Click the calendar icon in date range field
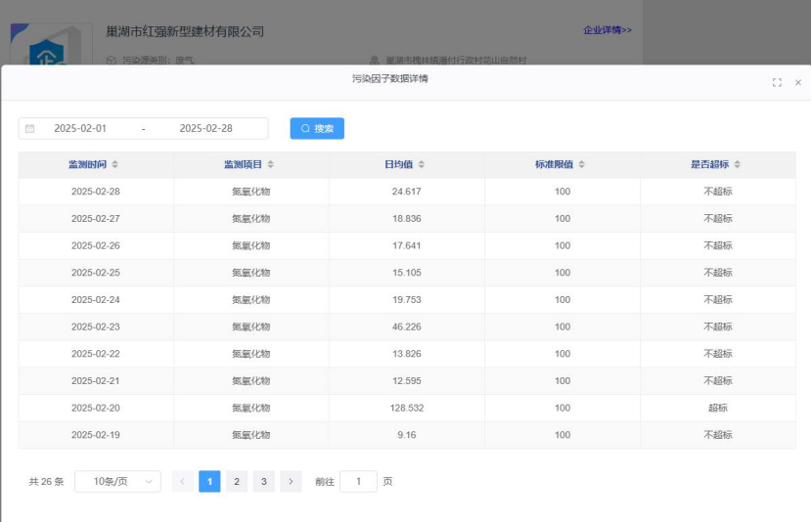812x522 pixels. coord(29,129)
